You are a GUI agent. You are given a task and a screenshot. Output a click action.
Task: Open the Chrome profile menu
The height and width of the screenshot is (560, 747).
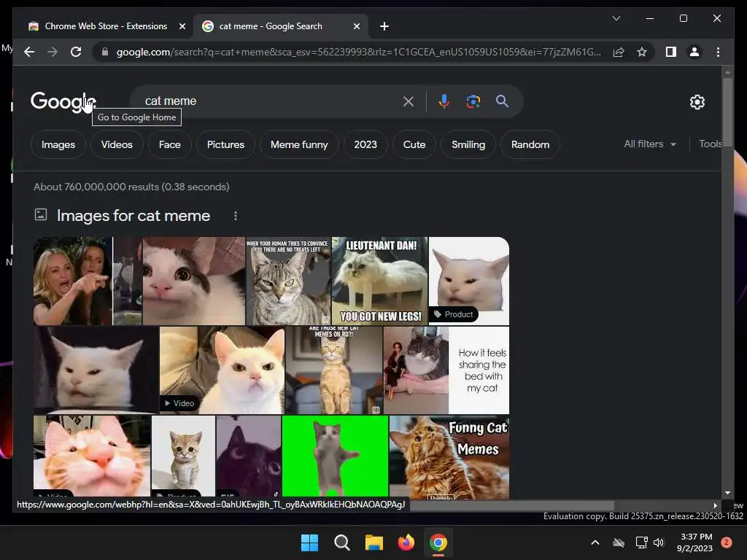click(x=694, y=52)
